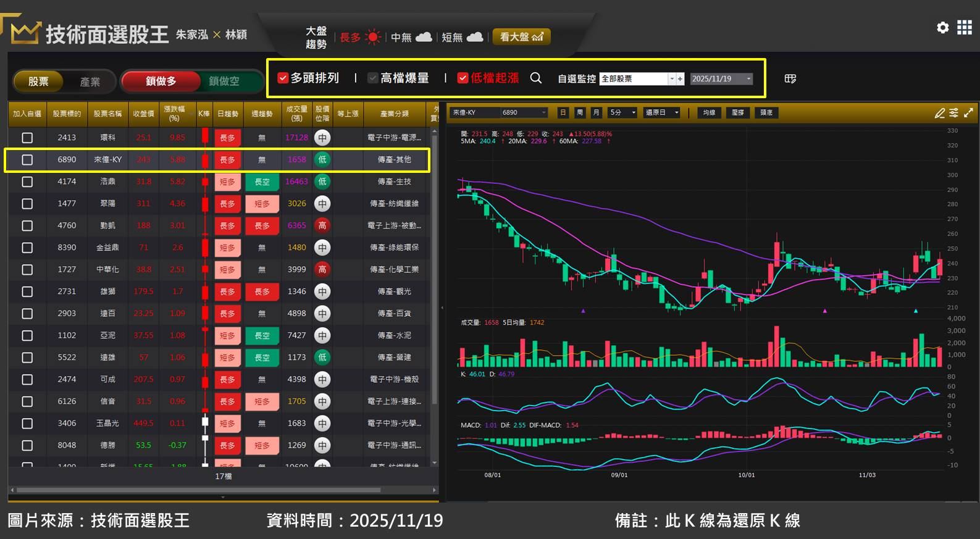Click the 看大盤 button
The height and width of the screenshot is (539, 980).
(x=521, y=37)
